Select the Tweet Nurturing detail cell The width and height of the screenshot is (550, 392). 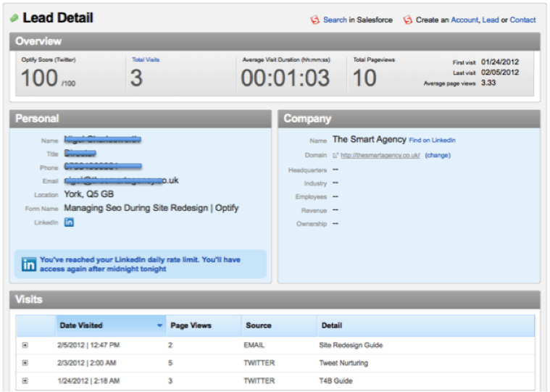(343, 363)
